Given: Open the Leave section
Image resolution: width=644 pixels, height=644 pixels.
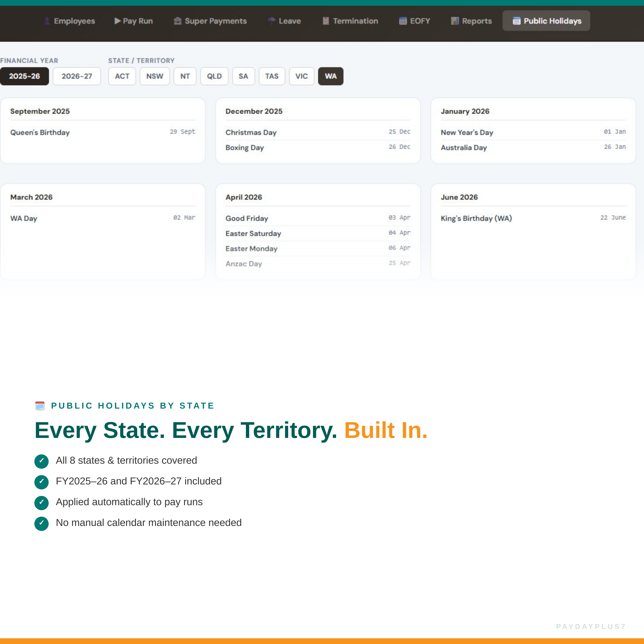Looking at the screenshot, I should pyautogui.click(x=284, y=21).
